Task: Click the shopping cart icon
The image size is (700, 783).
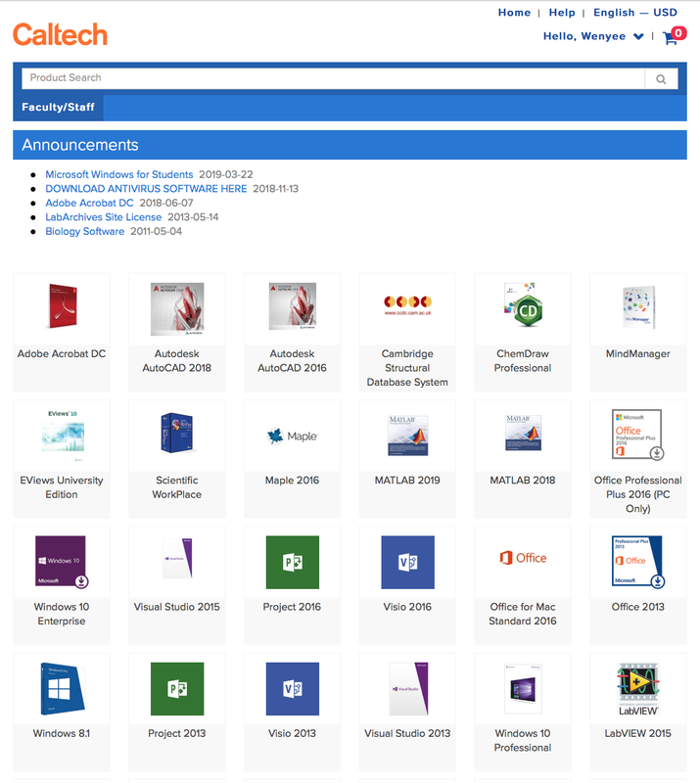Action: click(x=671, y=38)
